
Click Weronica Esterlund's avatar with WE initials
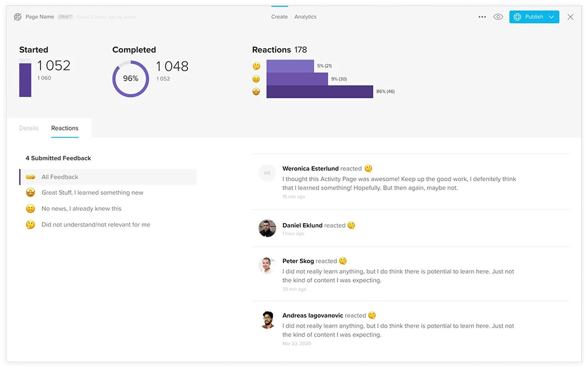tap(267, 172)
